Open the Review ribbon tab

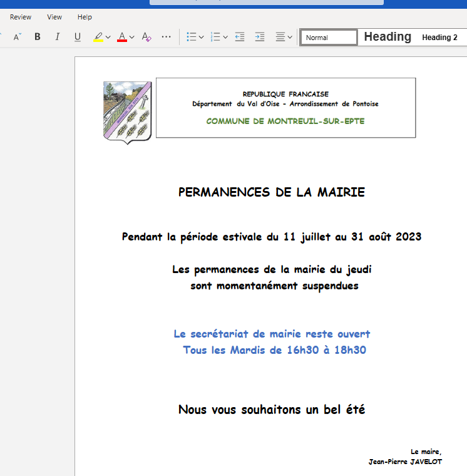(20, 17)
